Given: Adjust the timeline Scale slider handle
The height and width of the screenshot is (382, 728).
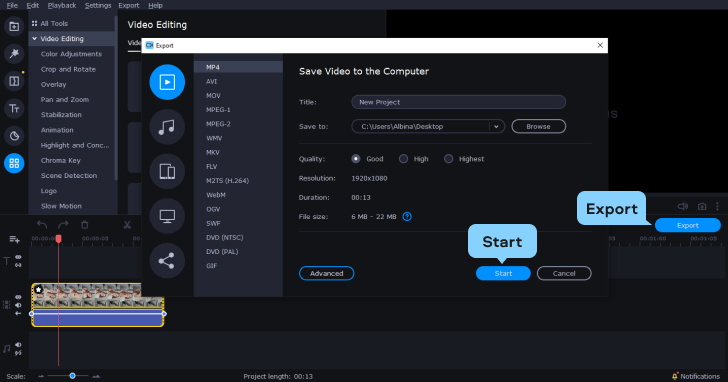Looking at the screenshot, I should (72, 376).
